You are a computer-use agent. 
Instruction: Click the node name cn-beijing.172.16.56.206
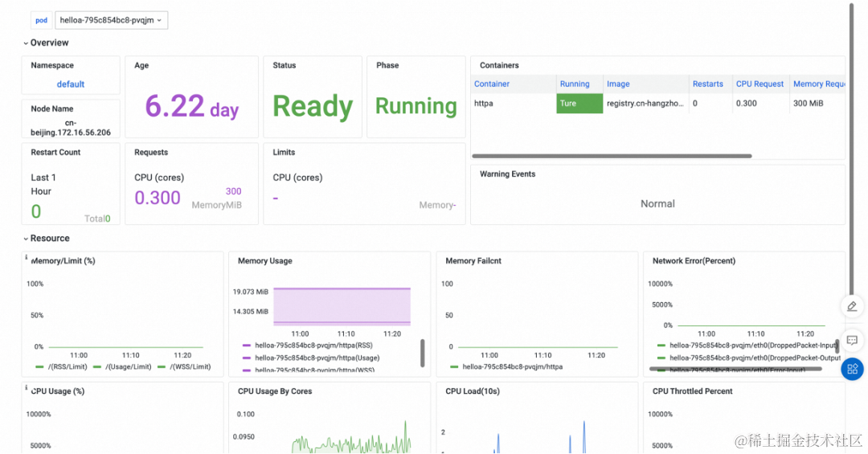70,128
